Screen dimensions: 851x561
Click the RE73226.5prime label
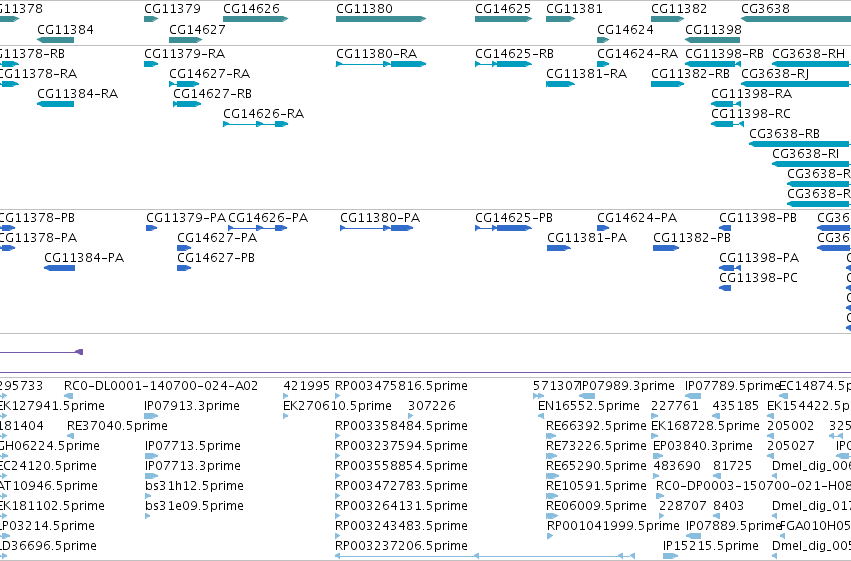pyautogui.click(x=596, y=446)
